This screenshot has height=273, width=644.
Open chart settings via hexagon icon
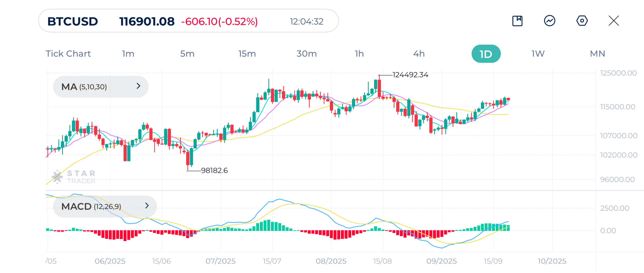582,21
